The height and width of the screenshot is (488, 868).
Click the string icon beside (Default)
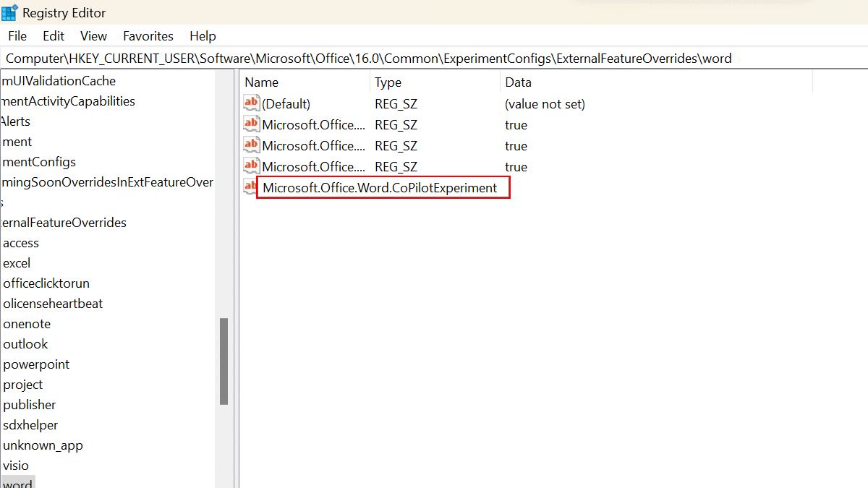(251, 103)
